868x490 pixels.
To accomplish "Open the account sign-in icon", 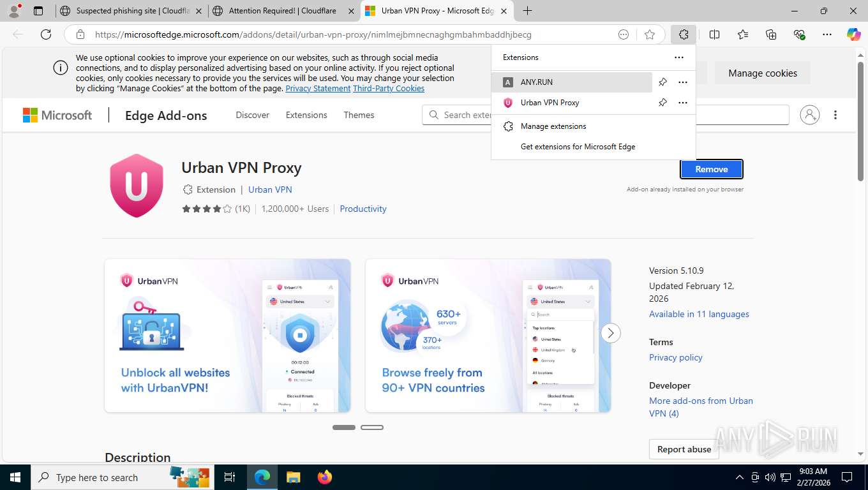I will click(809, 115).
